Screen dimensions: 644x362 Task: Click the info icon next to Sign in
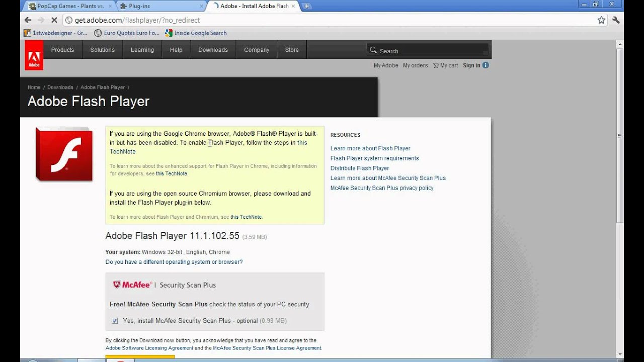click(486, 65)
